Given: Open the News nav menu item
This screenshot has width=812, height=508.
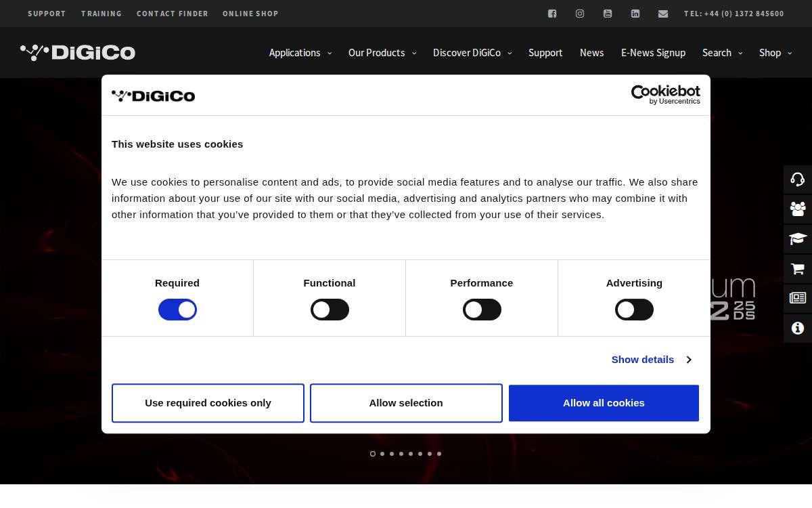Looking at the screenshot, I should tap(591, 53).
